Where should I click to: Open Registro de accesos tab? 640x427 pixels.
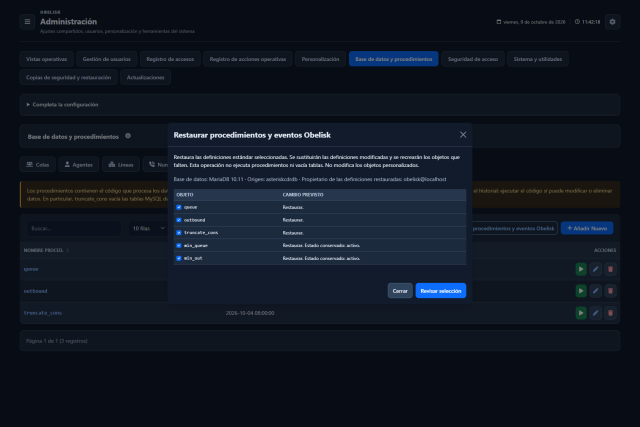pos(170,59)
